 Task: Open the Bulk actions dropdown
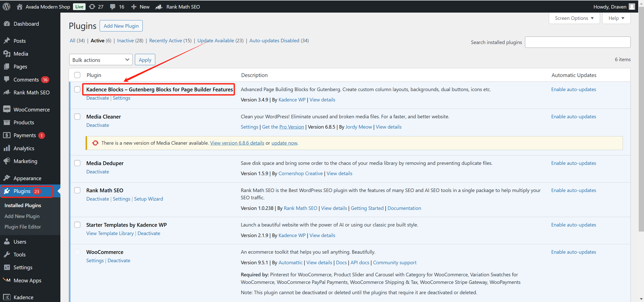pyautogui.click(x=101, y=60)
